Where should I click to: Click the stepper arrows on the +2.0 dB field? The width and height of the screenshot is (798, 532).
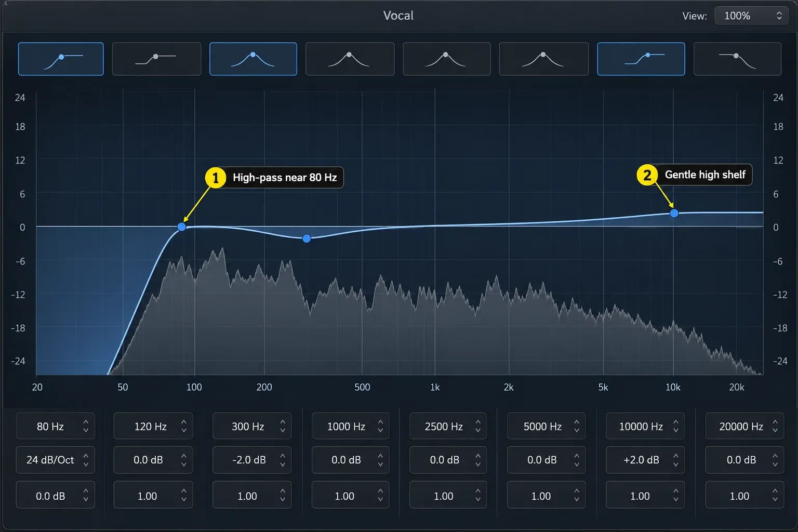[676, 460]
